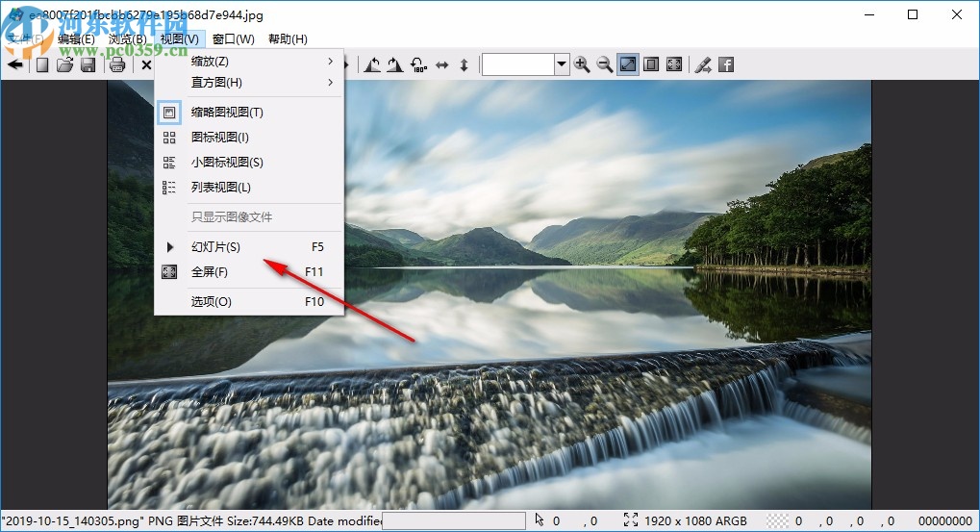Click the fullscreen toolbar icon
Screen dimensions: 980x532
click(x=674, y=64)
